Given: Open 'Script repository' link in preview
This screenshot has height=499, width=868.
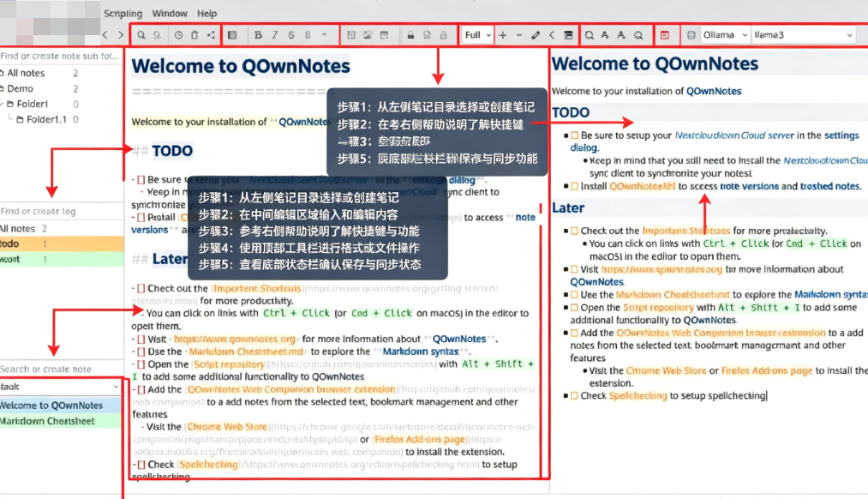Looking at the screenshot, I should pos(658,308).
